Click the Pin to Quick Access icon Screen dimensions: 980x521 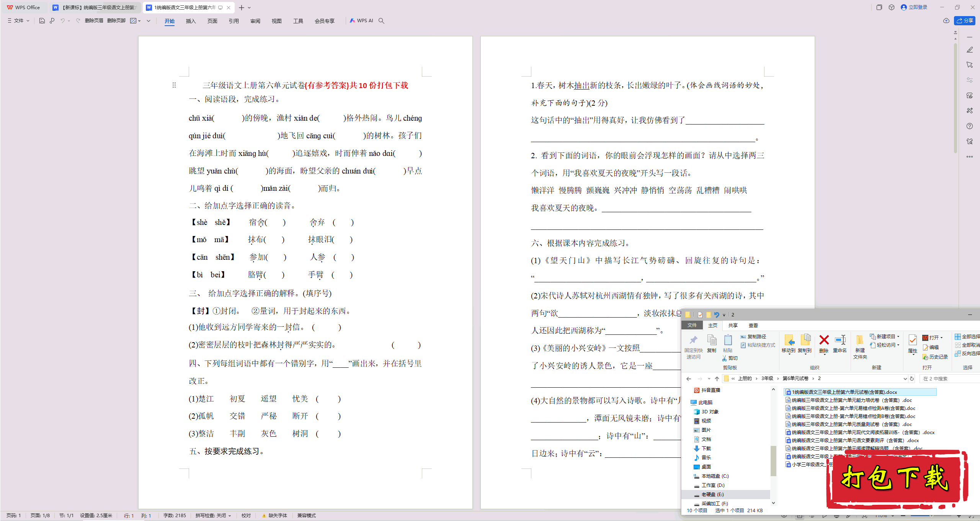coord(693,340)
